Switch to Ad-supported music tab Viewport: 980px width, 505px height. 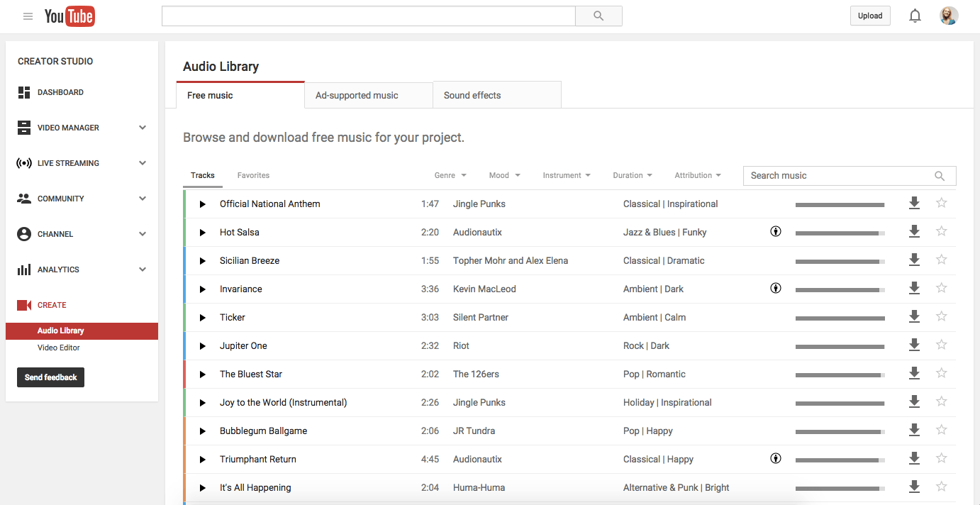[369, 95]
